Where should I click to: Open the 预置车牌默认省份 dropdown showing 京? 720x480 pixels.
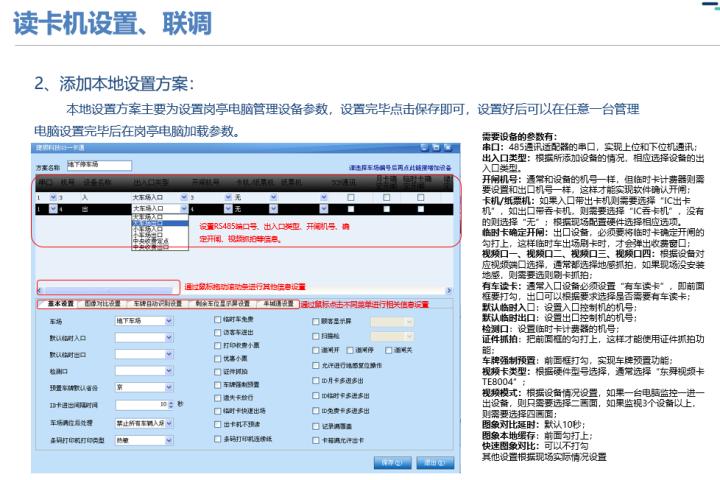169,387
